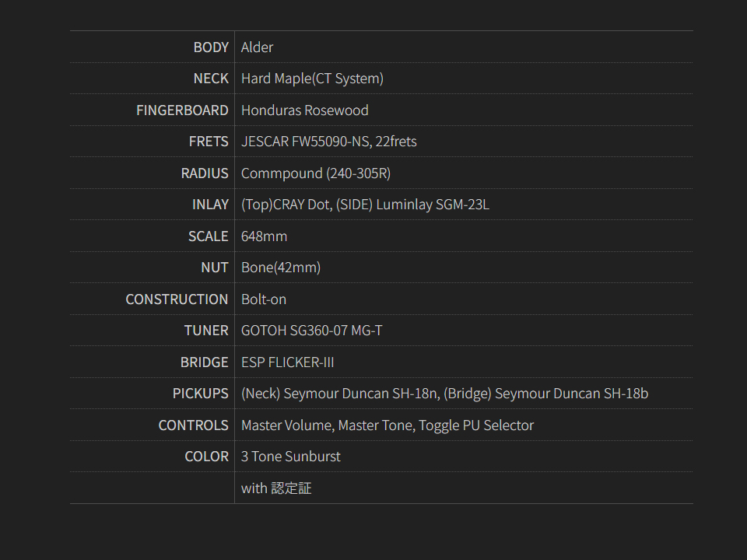The height and width of the screenshot is (560, 747).
Task: Click the Bolt-on construction value
Action: [x=263, y=299]
